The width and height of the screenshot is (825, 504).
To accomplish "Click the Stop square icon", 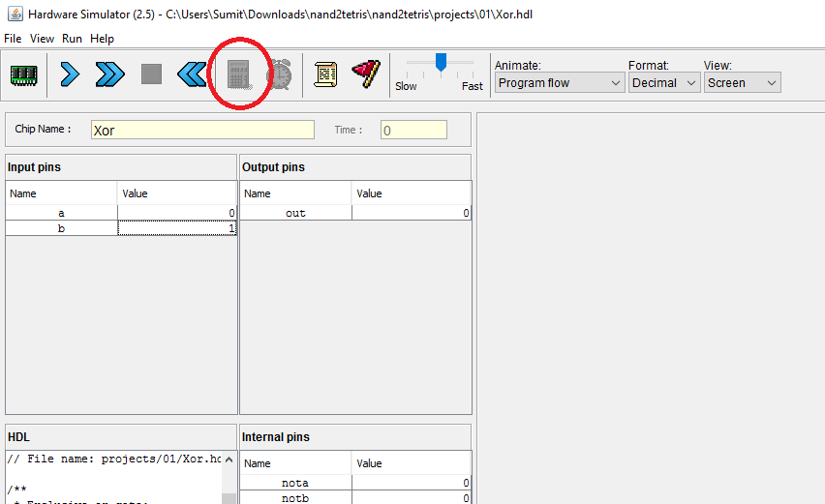I will 151,74.
